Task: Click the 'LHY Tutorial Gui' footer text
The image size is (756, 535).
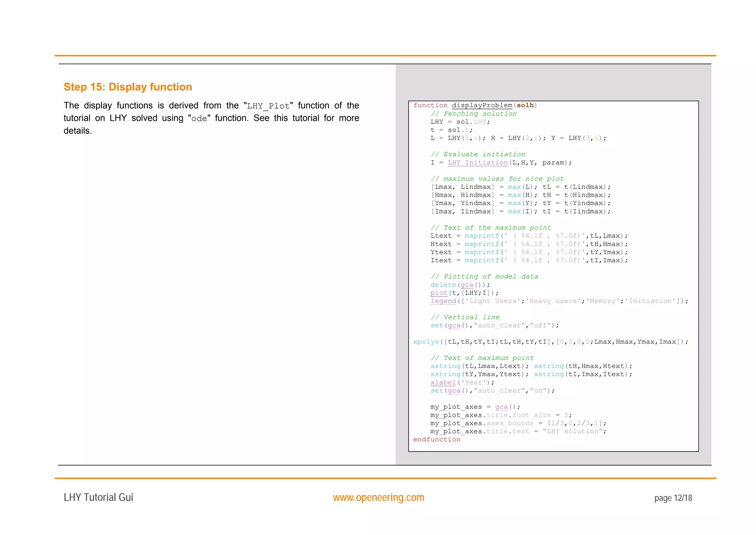Action: coord(98,497)
